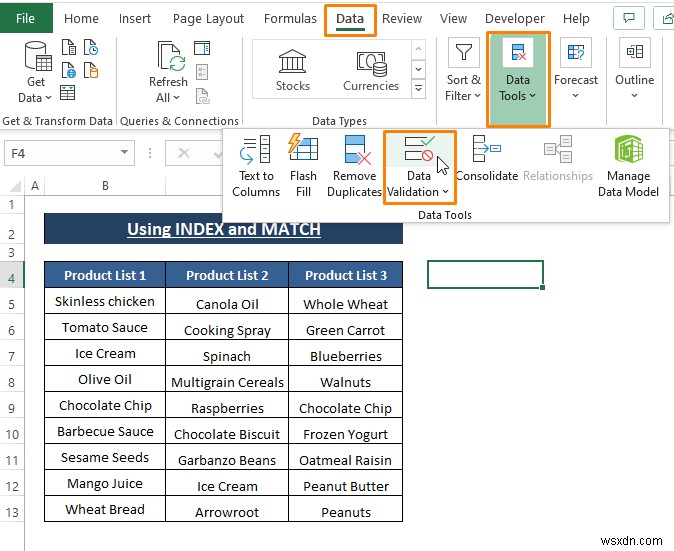Click the selected cell F4
Screen dimensions: 674x551
(x=486, y=274)
